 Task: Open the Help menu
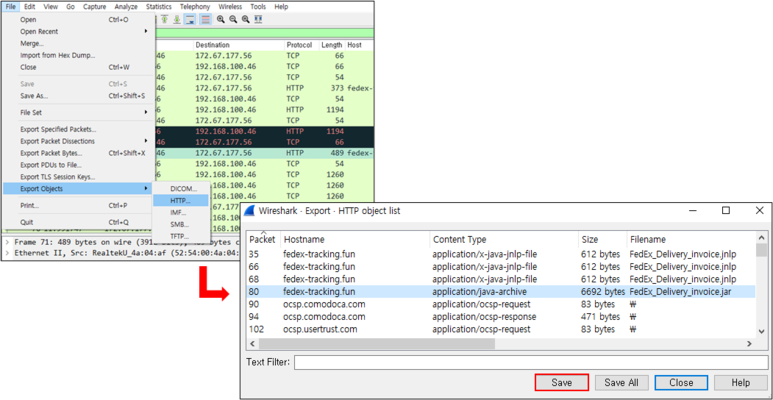281,7
